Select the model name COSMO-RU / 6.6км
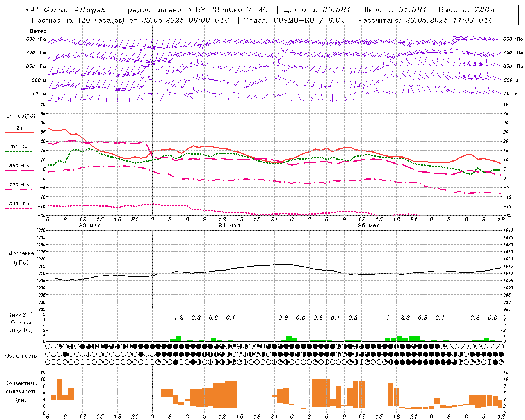Image resolution: width=525 pixels, height=420 pixels. point(310,20)
